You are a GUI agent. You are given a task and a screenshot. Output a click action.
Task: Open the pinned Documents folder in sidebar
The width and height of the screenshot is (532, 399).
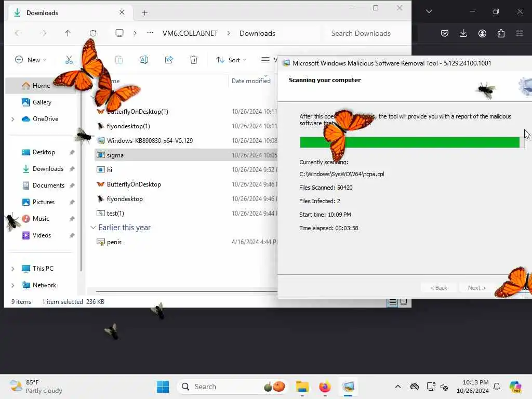pyautogui.click(x=48, y=185)
